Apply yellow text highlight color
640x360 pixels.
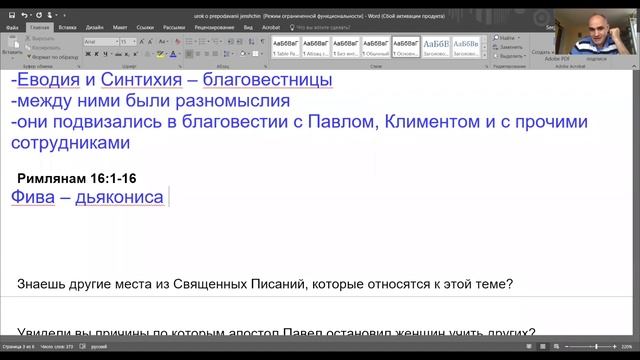pyautogui.click(x=160, y=54)
